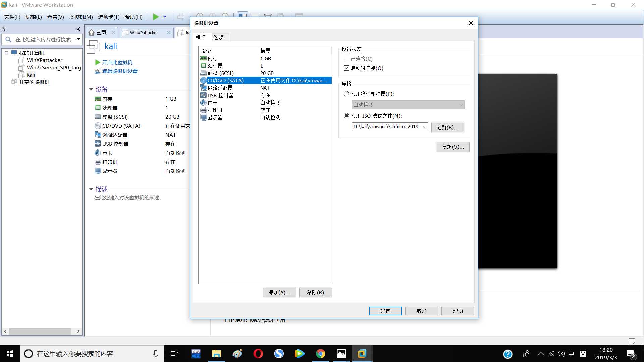Open Task View on the taskbar
644x362 pixels.
click(174, 354)
